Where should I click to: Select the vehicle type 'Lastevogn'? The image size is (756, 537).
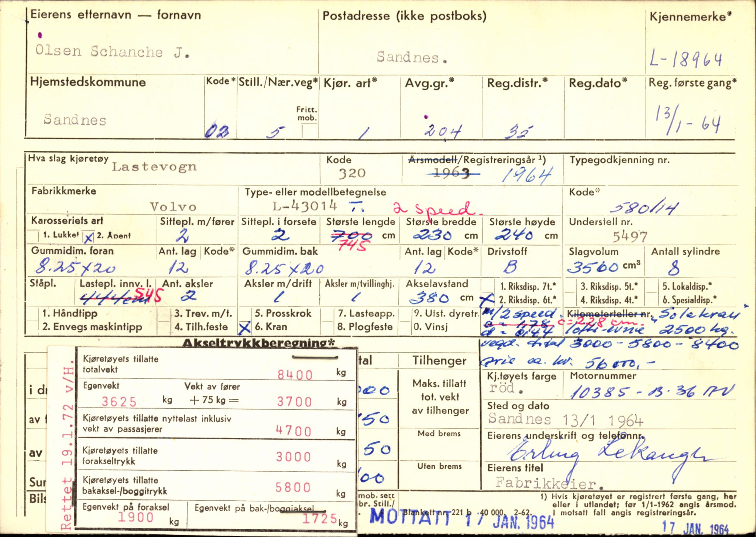pos(154,166)
